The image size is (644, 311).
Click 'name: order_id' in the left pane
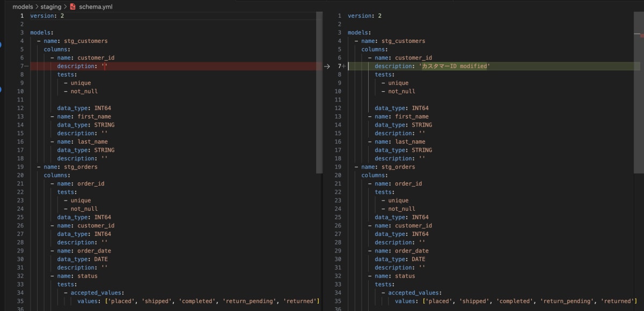[x=81, y=184]
